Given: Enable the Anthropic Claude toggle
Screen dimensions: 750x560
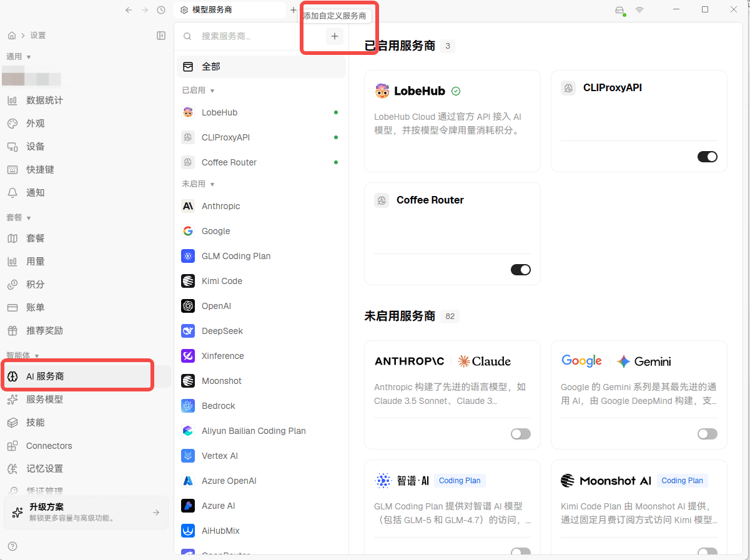Looking at the screenshot, I should click(x=521, y=434).
